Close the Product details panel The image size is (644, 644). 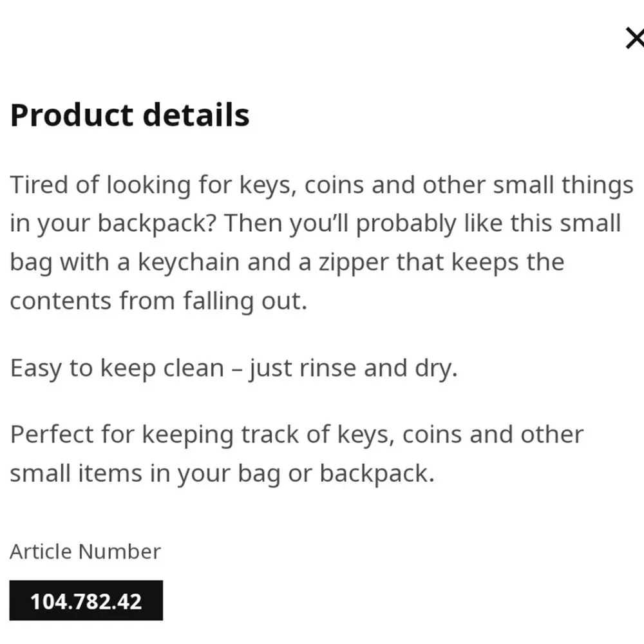[x=635, y=39]
